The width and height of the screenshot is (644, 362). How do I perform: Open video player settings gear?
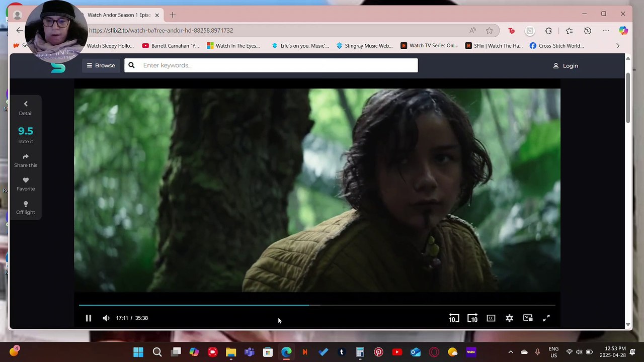pos(509,318)
